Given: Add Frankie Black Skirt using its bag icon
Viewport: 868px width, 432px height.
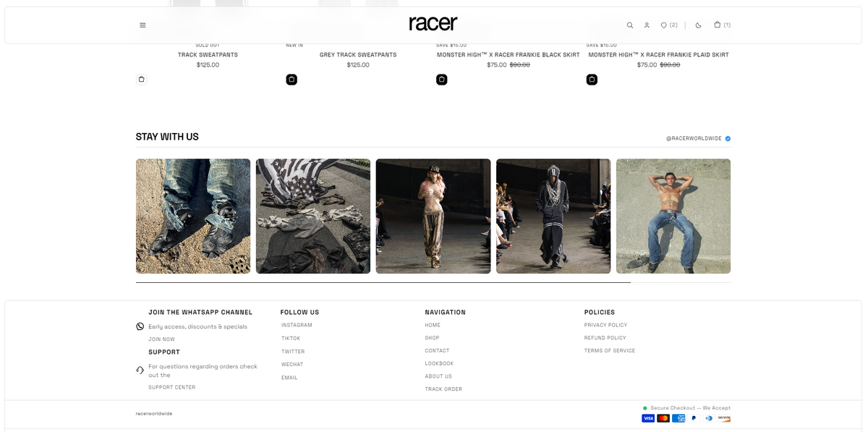Looking at the screenshot, I should (x=442, y=80).
